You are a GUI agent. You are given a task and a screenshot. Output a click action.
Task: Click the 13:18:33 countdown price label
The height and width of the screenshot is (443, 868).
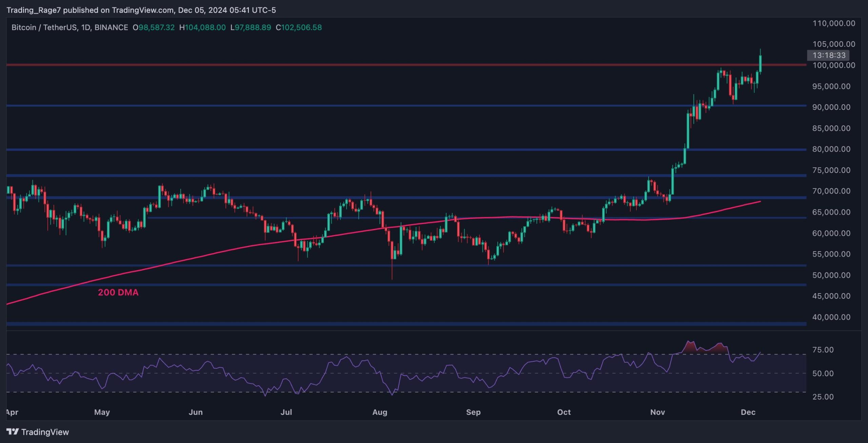[x=829, y=55]
